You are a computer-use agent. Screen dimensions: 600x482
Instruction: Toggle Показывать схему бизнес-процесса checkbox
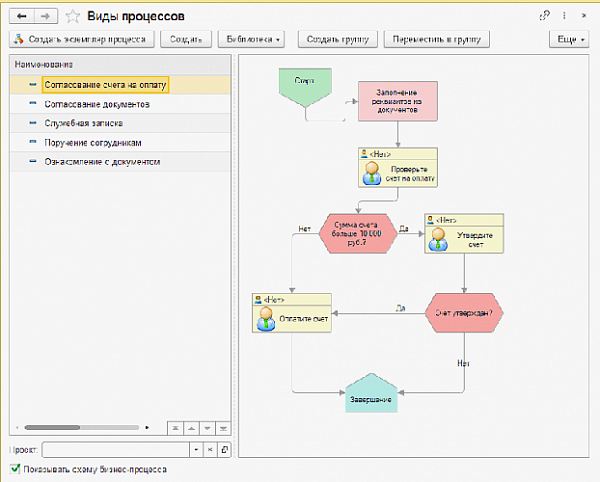pos(15,469)
